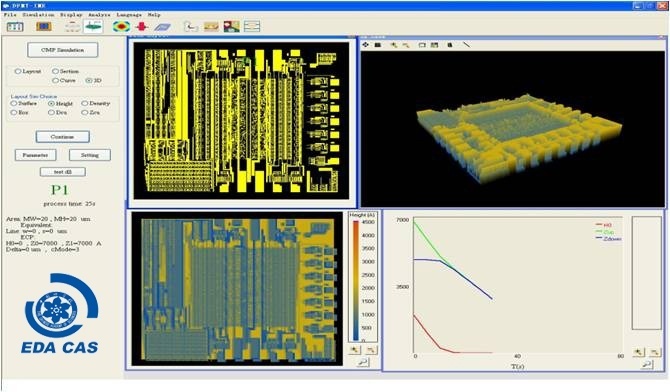Open the Language menu

(129, 15)
